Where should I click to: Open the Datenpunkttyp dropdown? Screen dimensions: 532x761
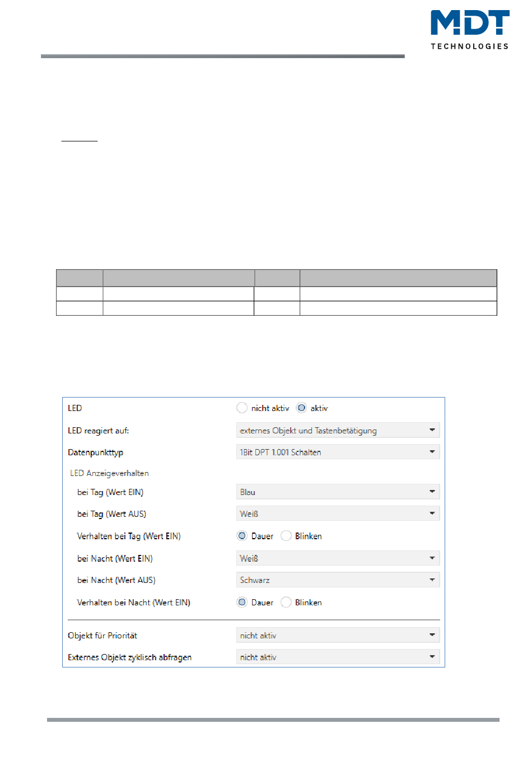pos(338,452)
